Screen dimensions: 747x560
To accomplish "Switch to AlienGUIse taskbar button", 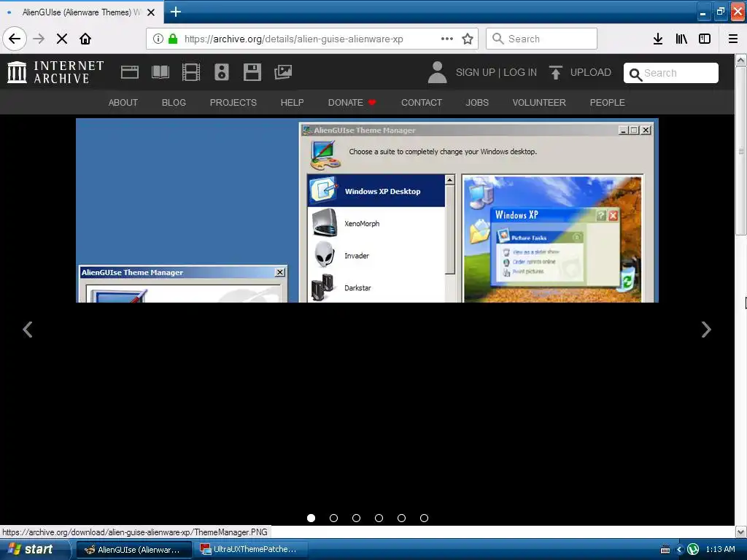I will coord(134,550).
